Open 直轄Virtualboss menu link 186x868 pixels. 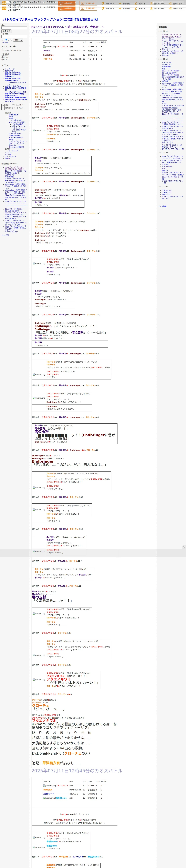coord(12,96)
